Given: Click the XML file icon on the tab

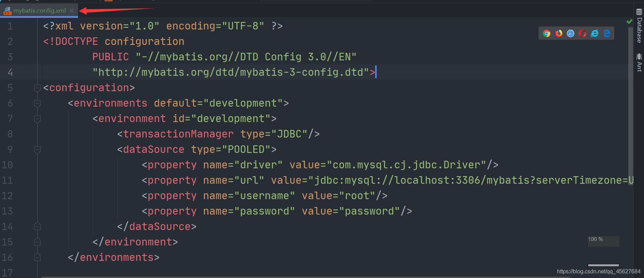Looking at the screenshot, I should point(7,11).
